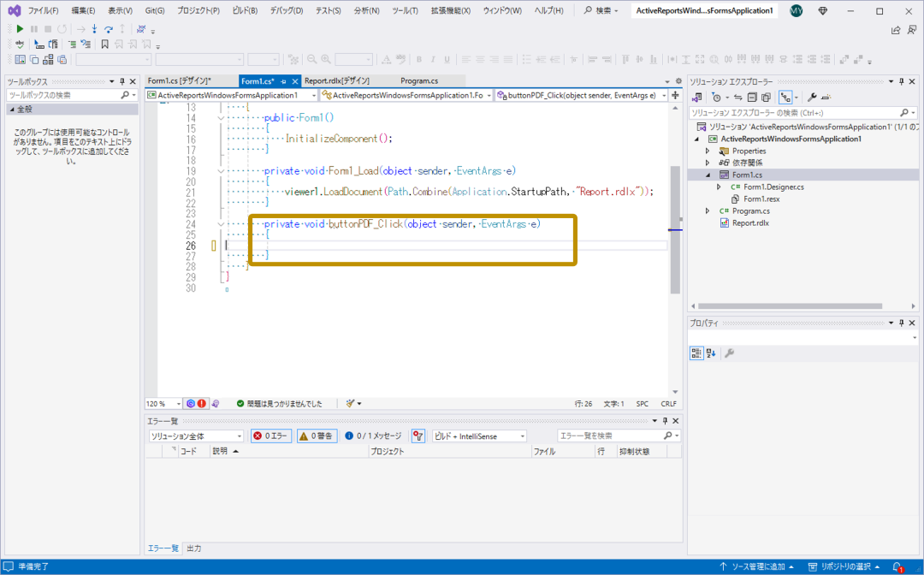Viewport: 924px width, 575px height.
Task: Expand the Dependencies node in Solution Explorer
Action: (708, 163)
